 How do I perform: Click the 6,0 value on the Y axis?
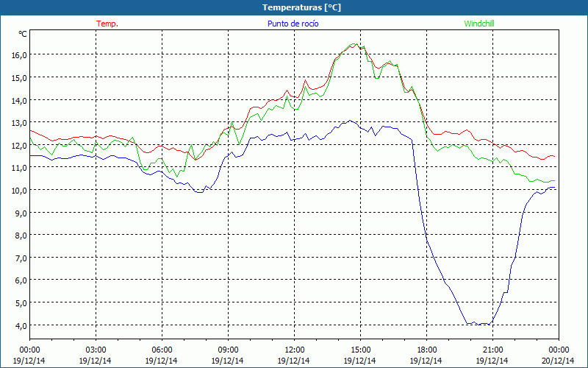21,280
